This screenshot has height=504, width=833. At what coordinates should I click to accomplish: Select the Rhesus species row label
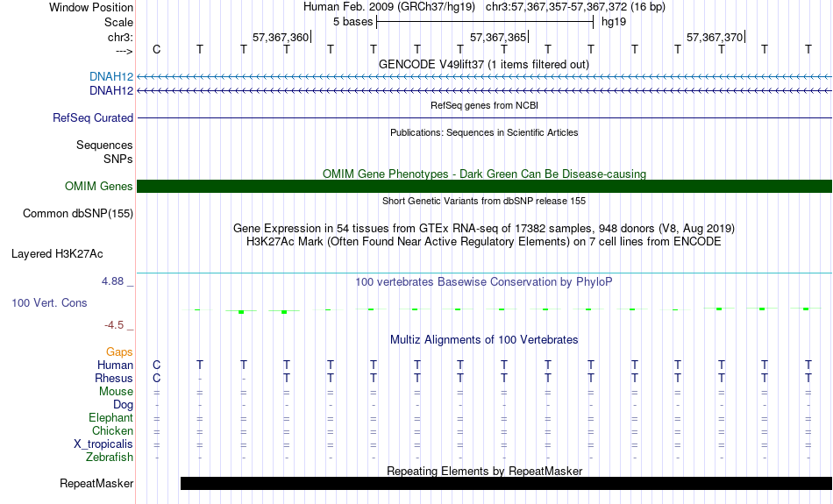pyautogui.click(x=114, y=378)
